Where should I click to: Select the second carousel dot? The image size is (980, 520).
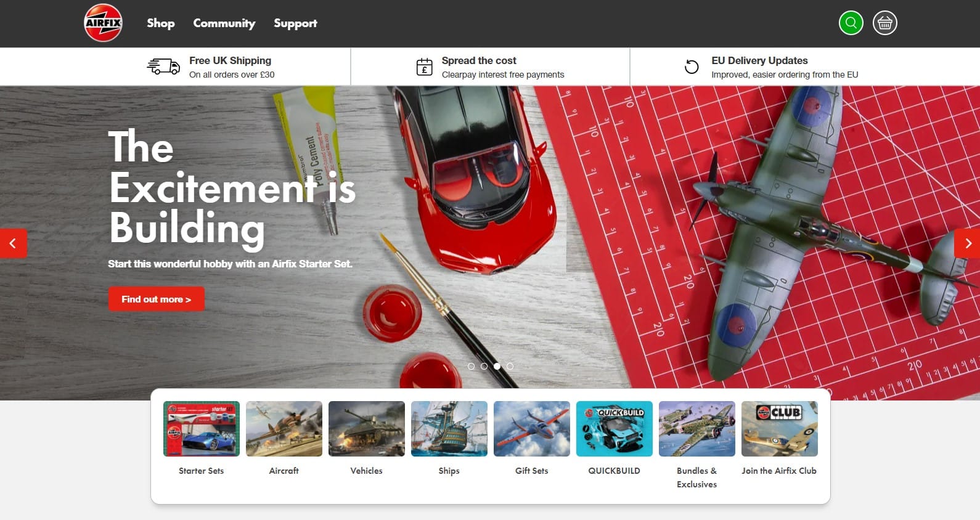[x=484, y=366]
